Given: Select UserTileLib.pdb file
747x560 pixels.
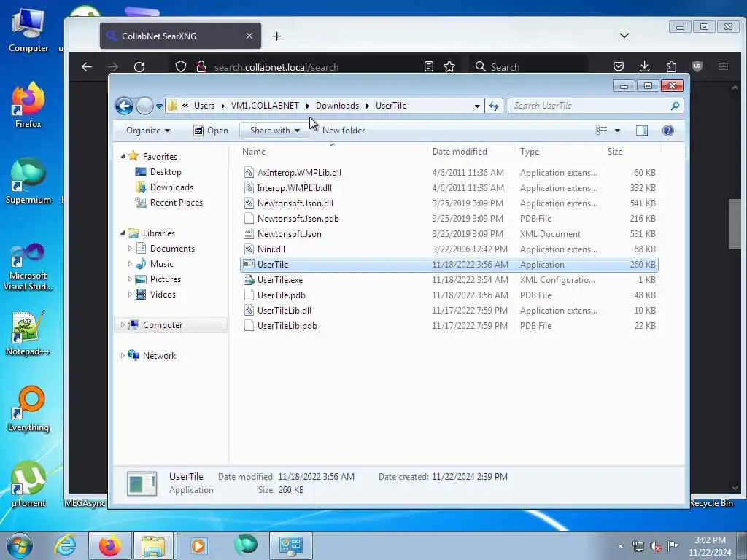Looking at the screenshot, I should coord(449,326).
